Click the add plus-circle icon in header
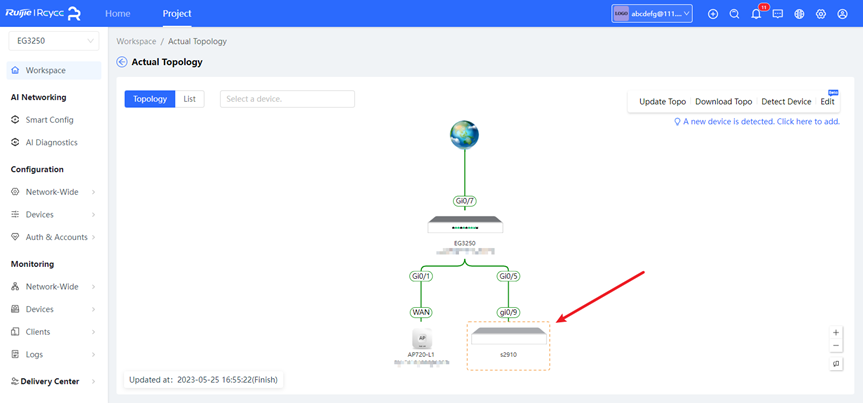 point(713,14)
